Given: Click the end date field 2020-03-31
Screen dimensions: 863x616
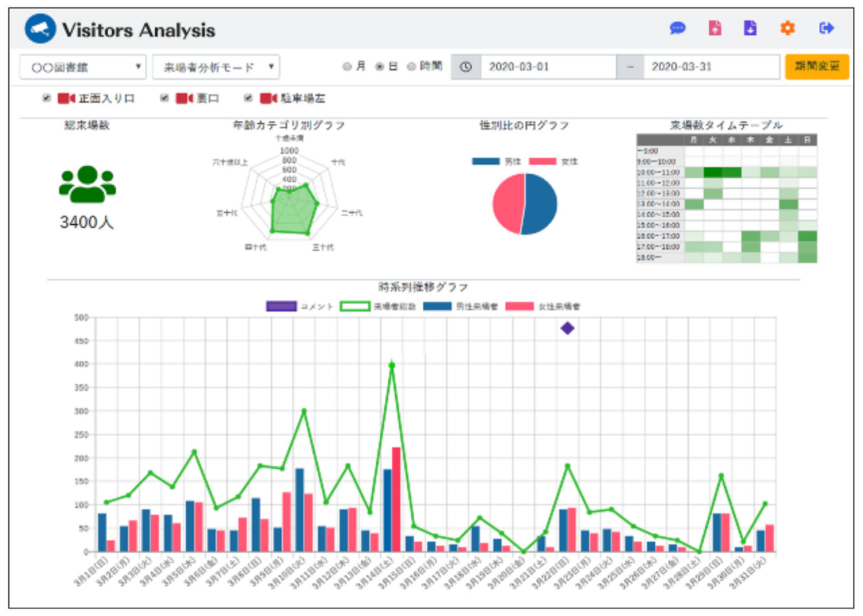Looking at the screenshot, I should (712, 67).
